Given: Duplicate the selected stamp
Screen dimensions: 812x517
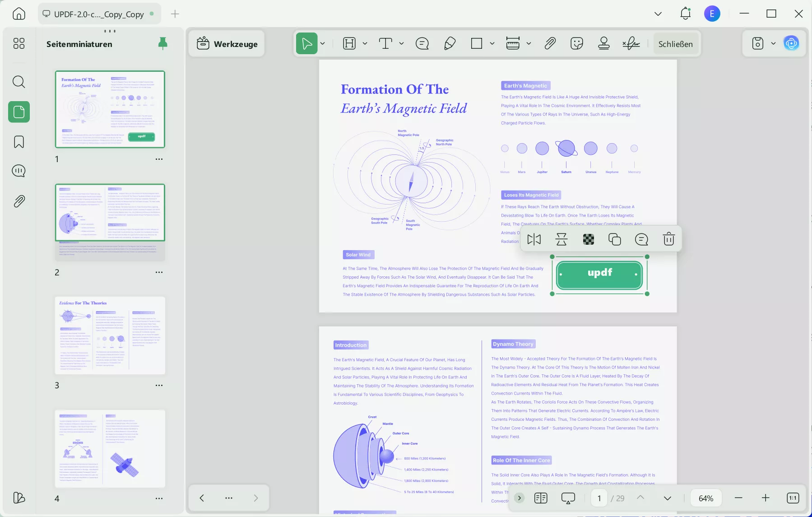Looking at the screenshot, I should click(x=615, y=239).
